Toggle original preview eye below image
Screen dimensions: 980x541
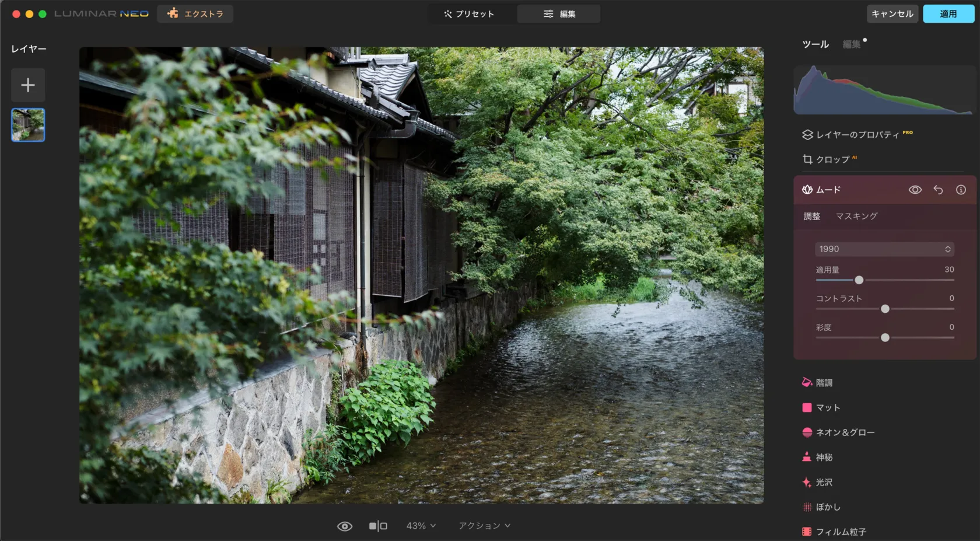coord(345,526)
